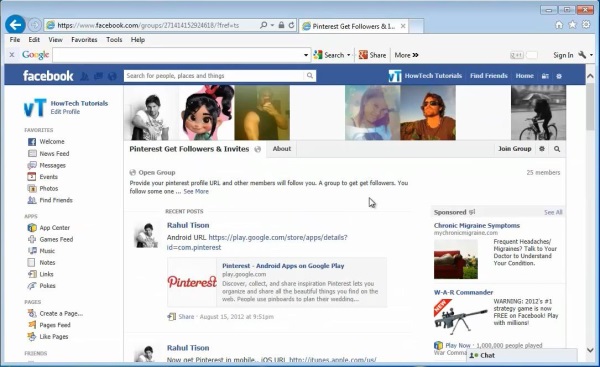The width and height of the screenshot is (600, 367).
Task: Click the Google toolbar wrench settings icon
Action: pyautogui.click(x=582, y=55)
